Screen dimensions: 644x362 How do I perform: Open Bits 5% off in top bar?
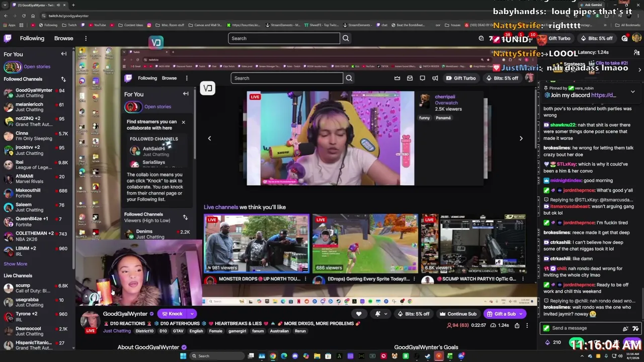coord(597,38)
